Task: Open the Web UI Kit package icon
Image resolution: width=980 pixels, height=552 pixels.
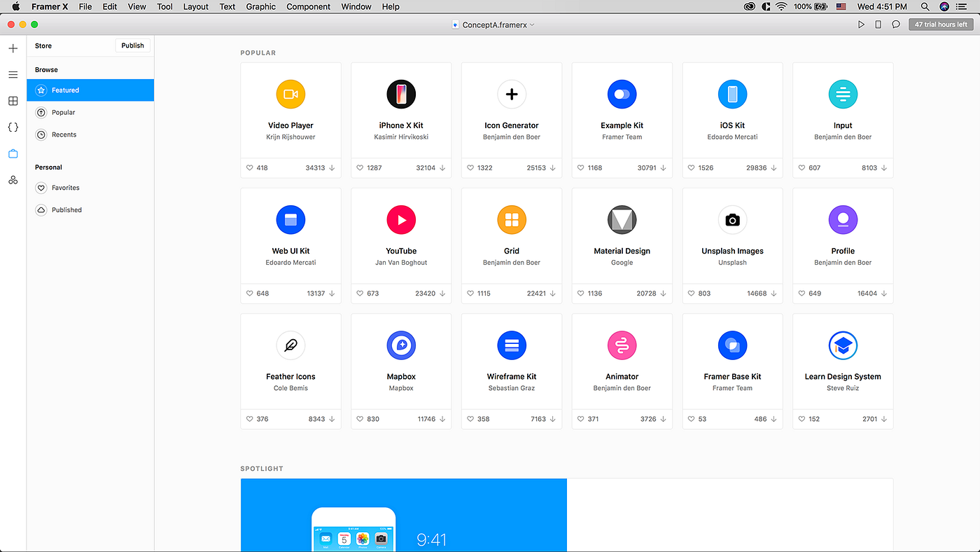Action: tap(290, 220)
